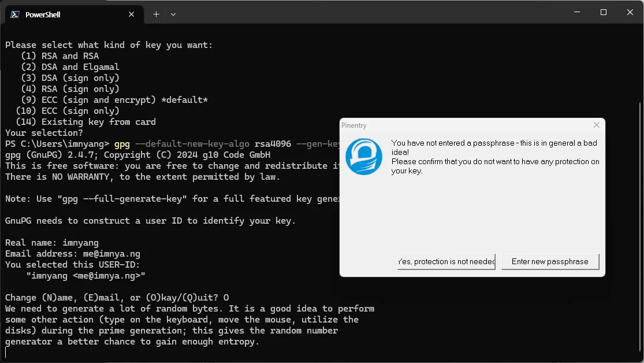Screen dimensions: 644x363
Task: Click the Email address me@imnya.ng line
Action: tap(73, 254)
